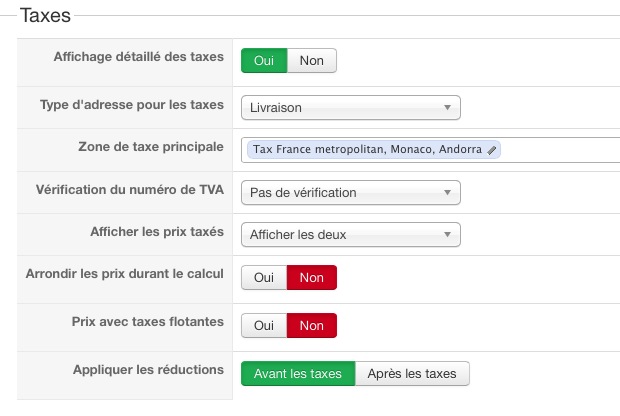Viewport: 620px width, 416px height.
Task: Select the Tax France metropolitan tag
Action: [x=366, y=150]
